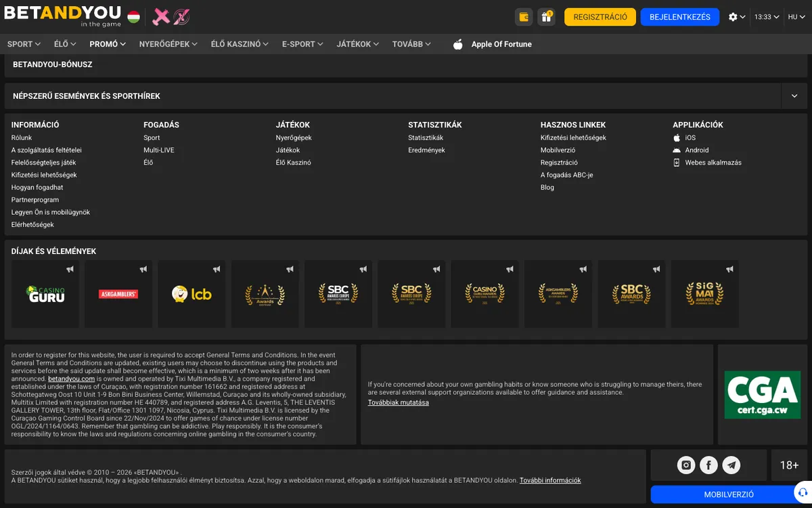
Task: Expand the NYERŐGÉPEK menu
Action: coord(168,44)
